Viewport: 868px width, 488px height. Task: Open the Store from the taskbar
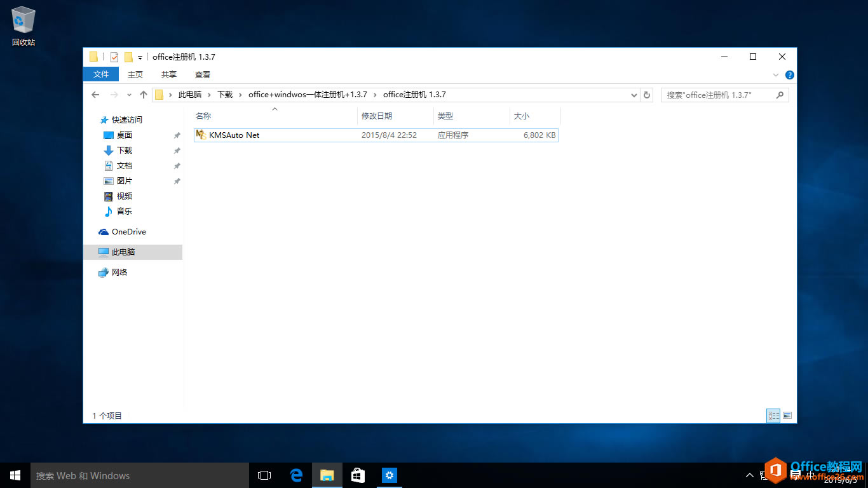[358, 475]
